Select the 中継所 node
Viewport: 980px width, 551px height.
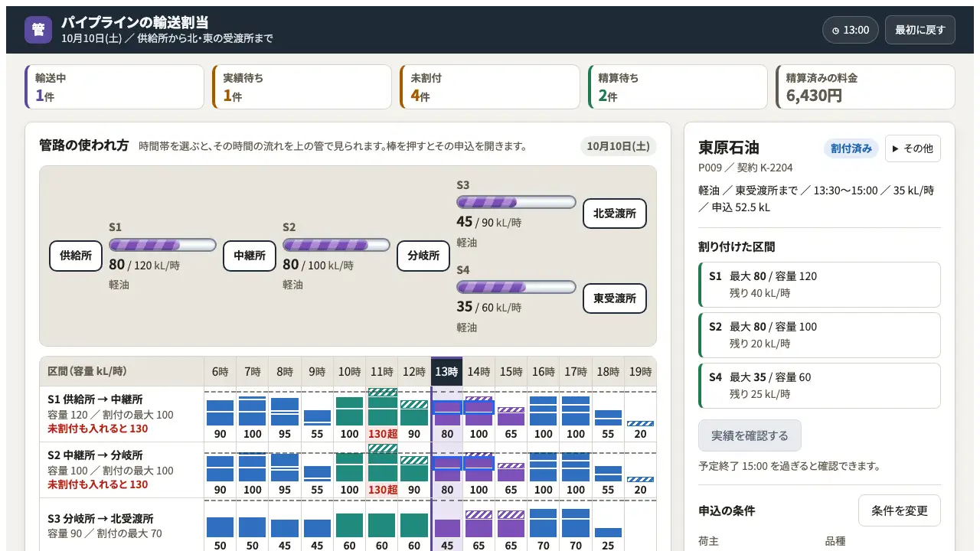(250, 256)
